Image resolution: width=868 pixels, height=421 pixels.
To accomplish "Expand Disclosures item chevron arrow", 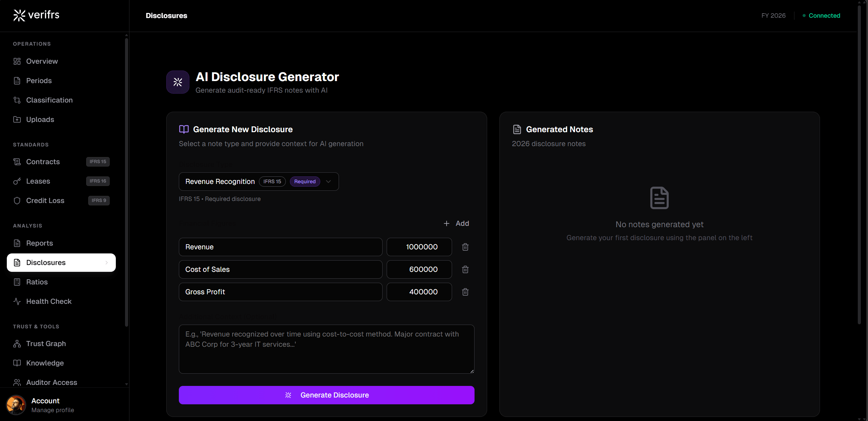I will coord(107,263).
